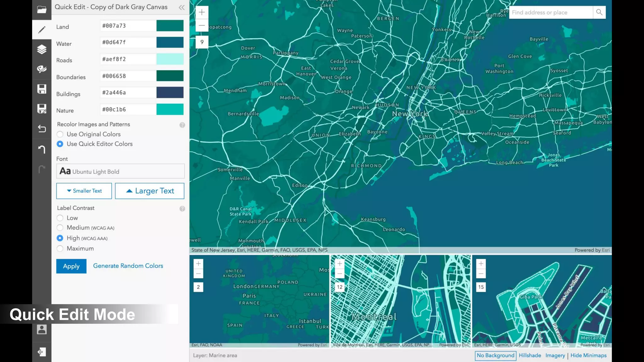Open the layers stack icon
The image size is (644, 362).
(x=42, y=49)
